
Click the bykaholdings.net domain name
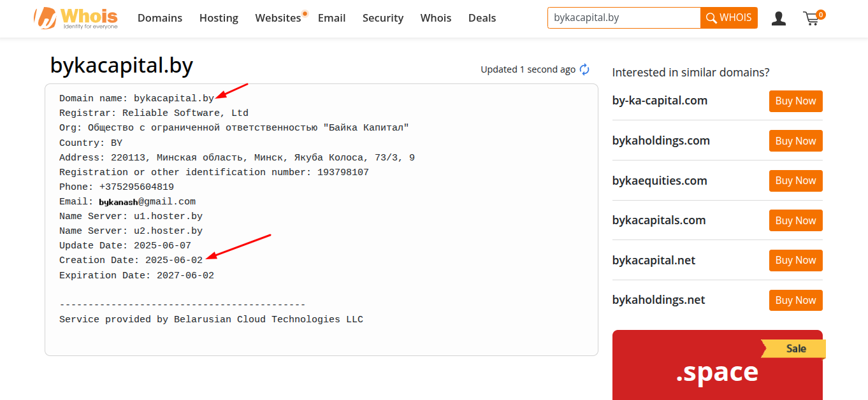point(659,300)
